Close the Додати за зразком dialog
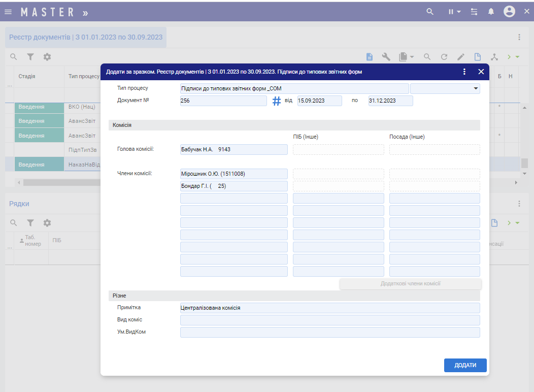 point(481,72)
